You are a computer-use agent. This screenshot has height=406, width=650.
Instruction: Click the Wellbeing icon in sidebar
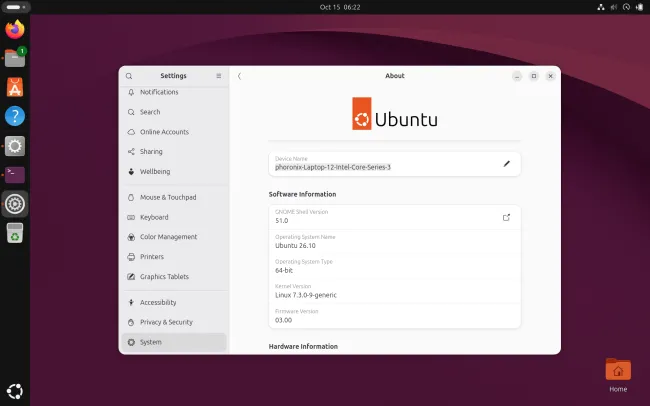point(131,171)
